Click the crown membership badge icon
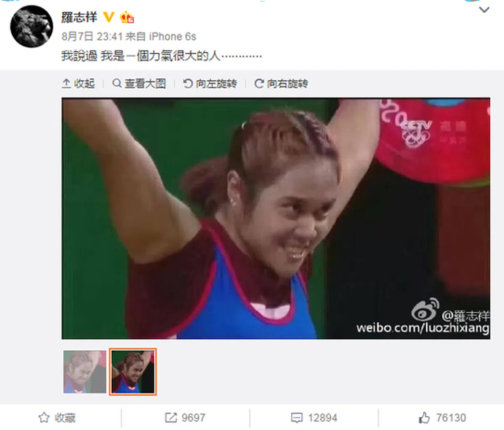 point(127,17)
